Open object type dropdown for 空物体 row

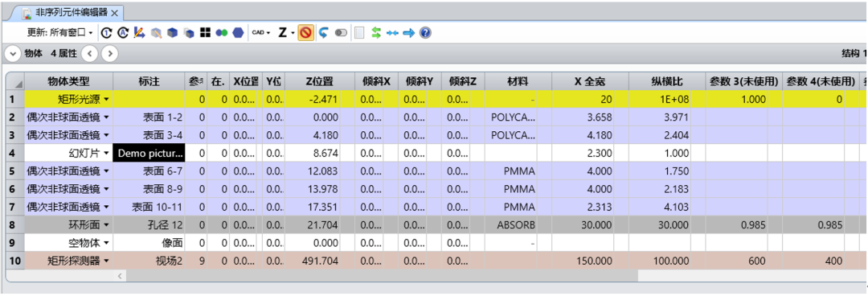(106, 243)
